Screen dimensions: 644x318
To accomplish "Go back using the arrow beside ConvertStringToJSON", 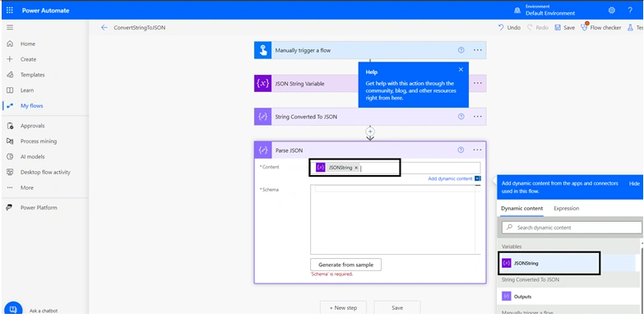I will 104,27.
